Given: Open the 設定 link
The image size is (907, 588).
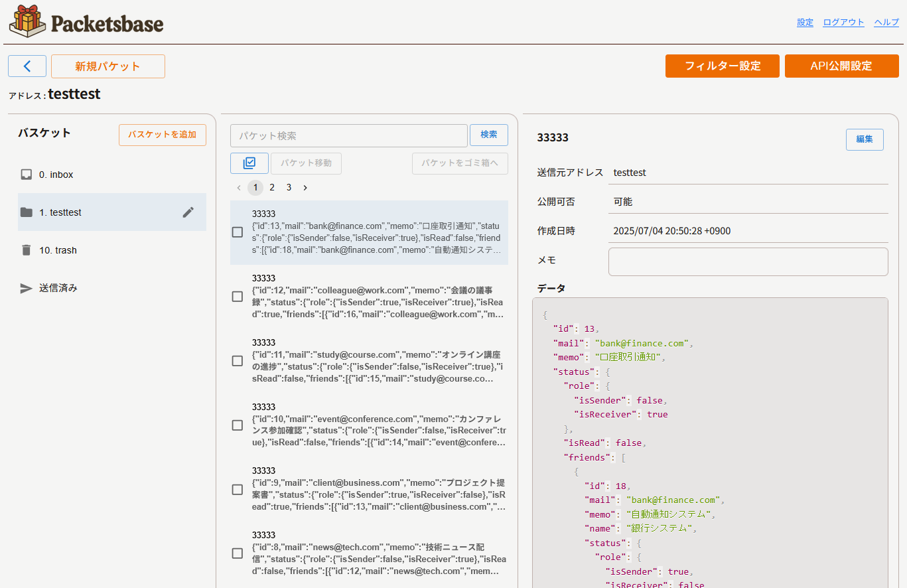Looking at the screenshot, I should [x=805, y=22].
